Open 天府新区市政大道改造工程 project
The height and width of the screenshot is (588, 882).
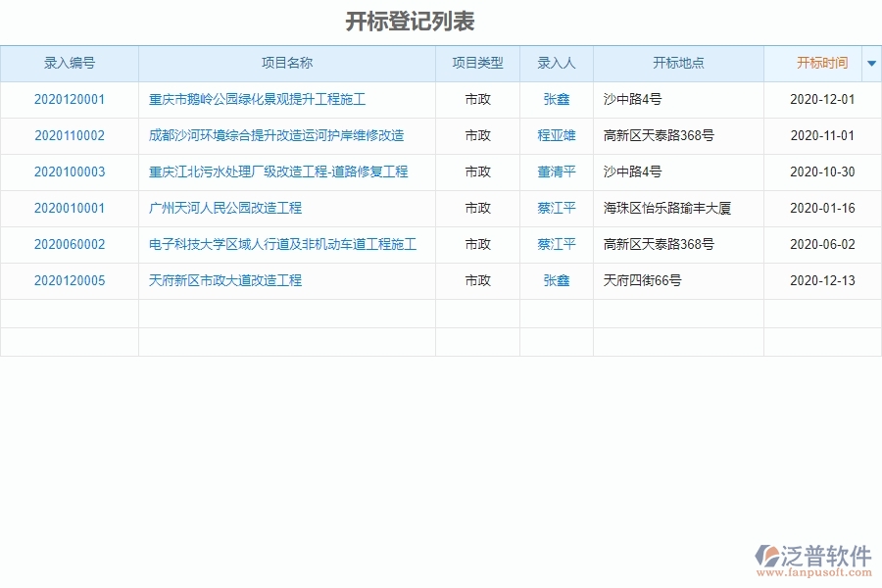point(224,280)
